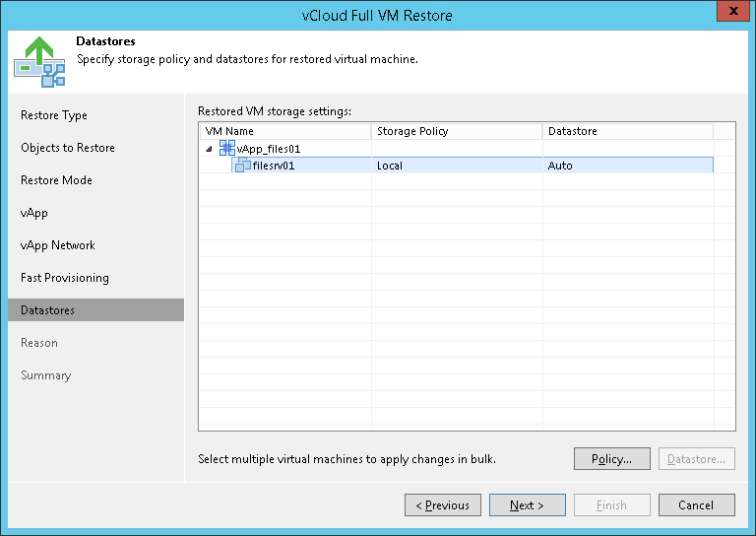756x536 pixels.
Task: Click the filesrv01 virtual machine icon
Action: click(242, 165)
